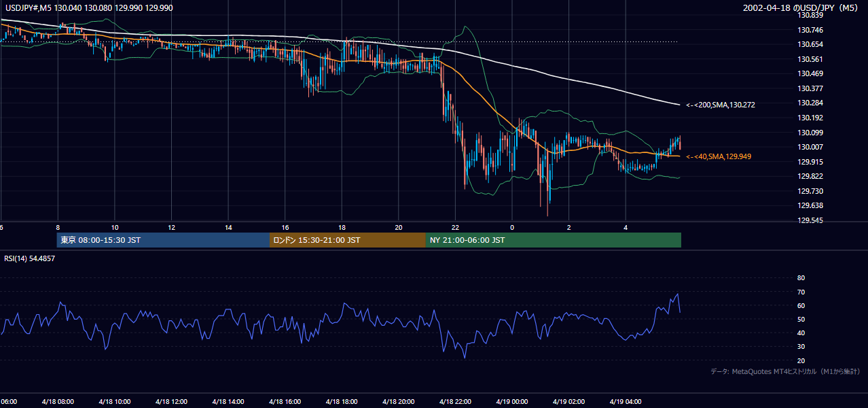
Task: Click hour tick 12 under the price chart
Action: coord(171,227)
